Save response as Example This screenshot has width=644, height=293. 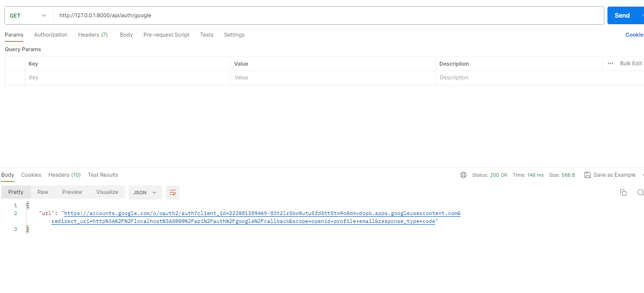coord(610,175)
